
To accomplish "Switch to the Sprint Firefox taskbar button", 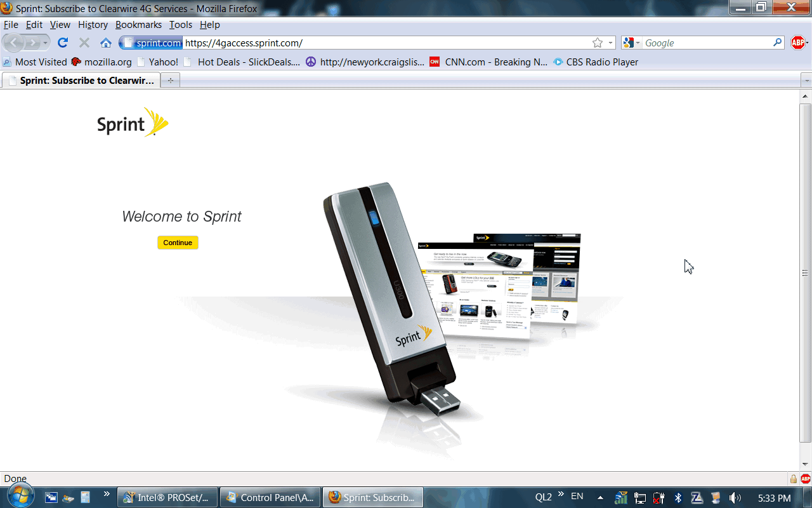I will pyautogui.click(x=373, y=497).
